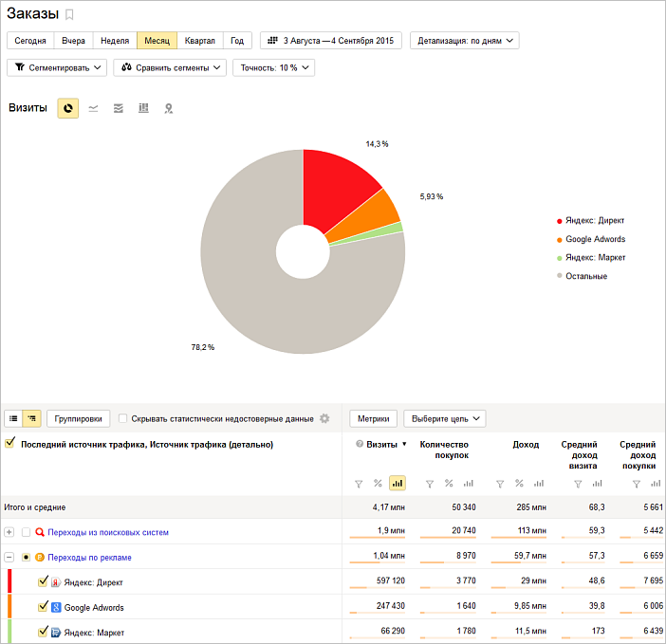Select the Вчера period tab

click(x=73, y=41)
